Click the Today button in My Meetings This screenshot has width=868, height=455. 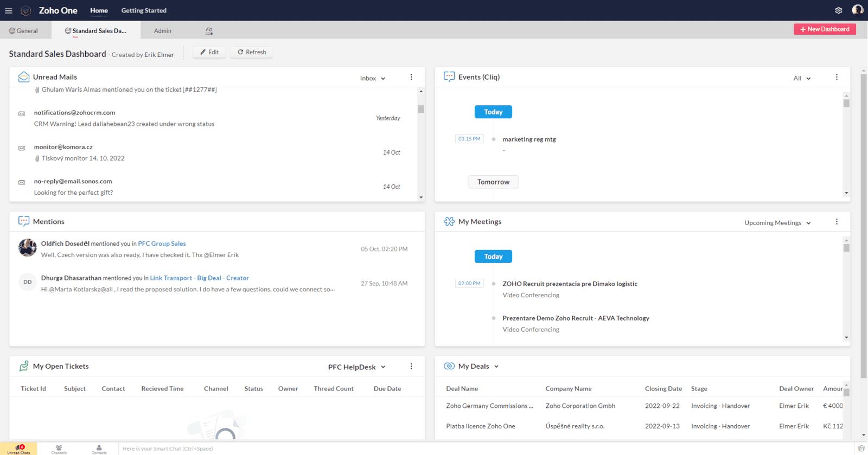coord(493,257)
